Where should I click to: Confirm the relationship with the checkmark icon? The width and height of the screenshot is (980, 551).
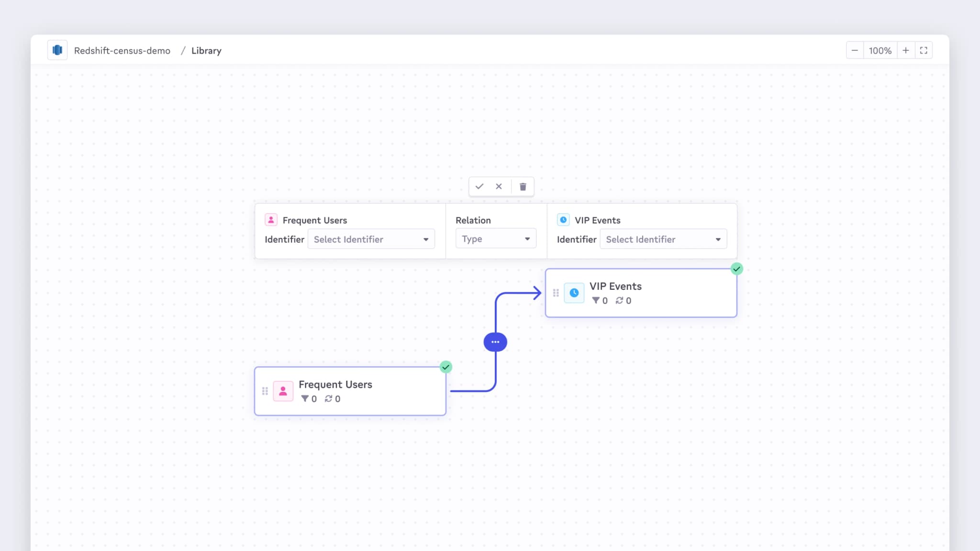[479, 187]
